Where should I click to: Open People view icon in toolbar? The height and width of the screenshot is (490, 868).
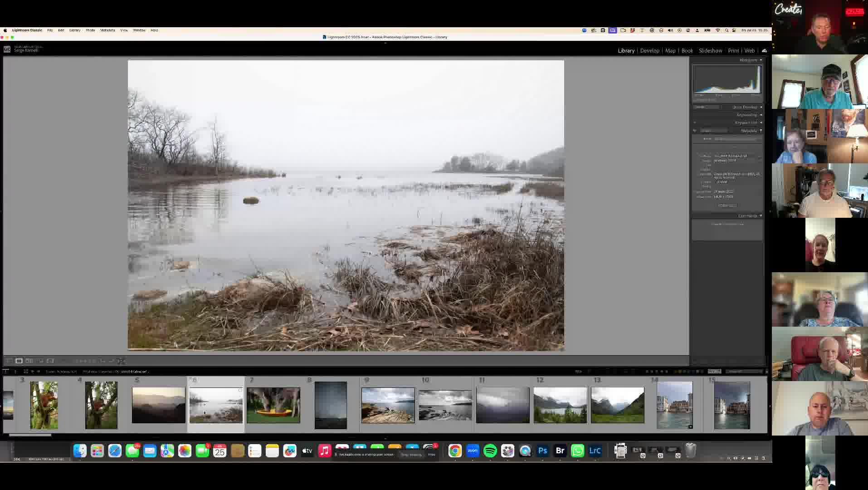coord(50,361)
